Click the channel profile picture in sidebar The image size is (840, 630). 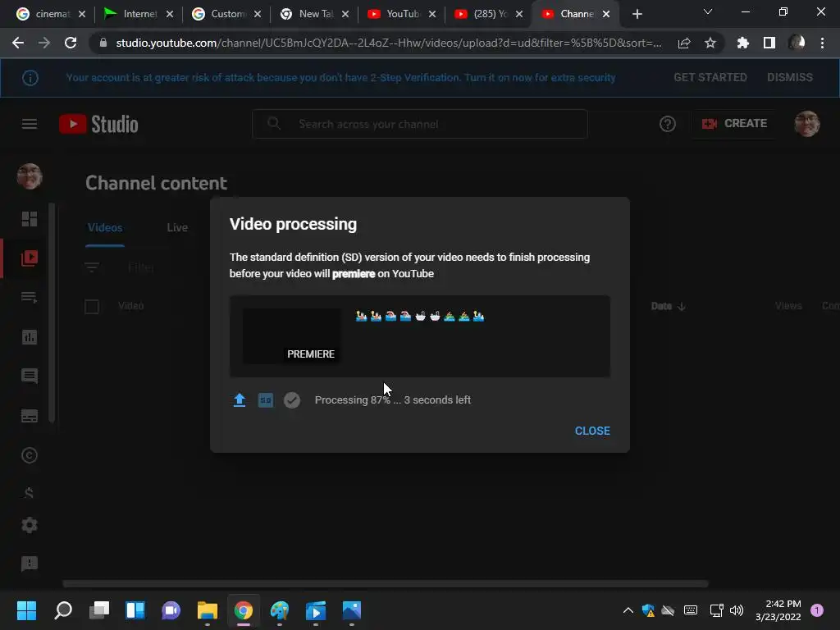(30, 176)
